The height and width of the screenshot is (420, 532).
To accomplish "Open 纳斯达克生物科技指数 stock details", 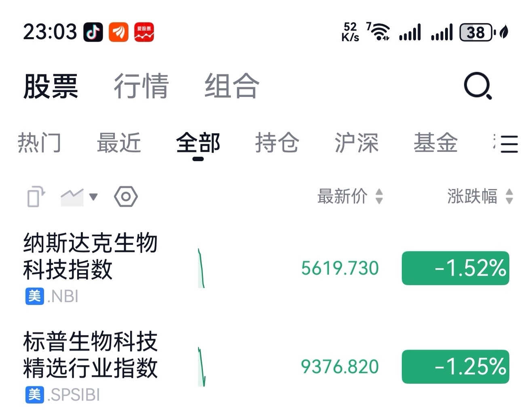I will tap(90, 256).
